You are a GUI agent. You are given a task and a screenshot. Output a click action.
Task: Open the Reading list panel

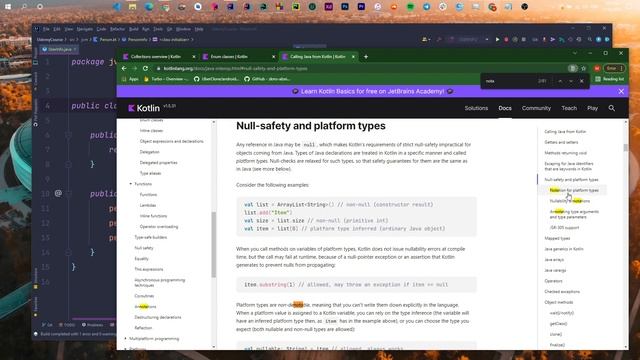[609, 79]
